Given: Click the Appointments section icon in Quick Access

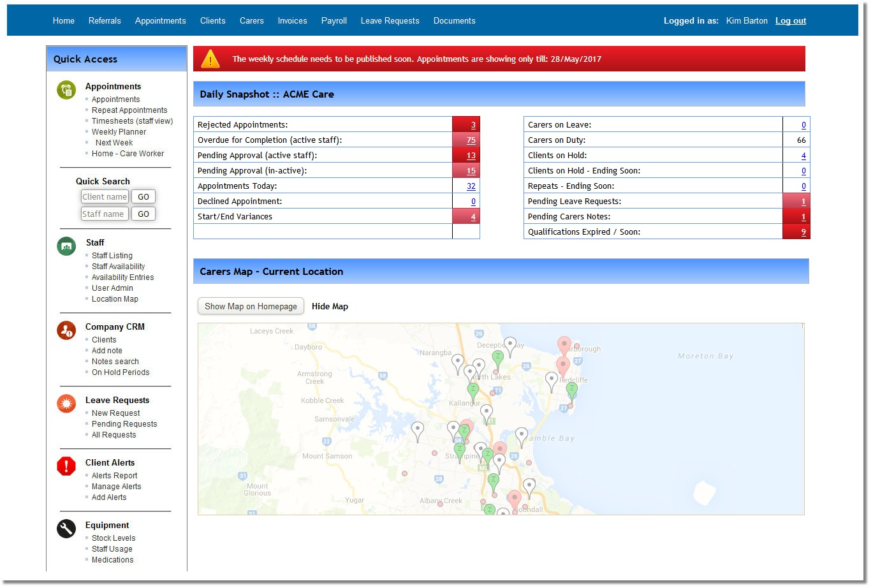Looking at the screenshot, I should [66, 90].
